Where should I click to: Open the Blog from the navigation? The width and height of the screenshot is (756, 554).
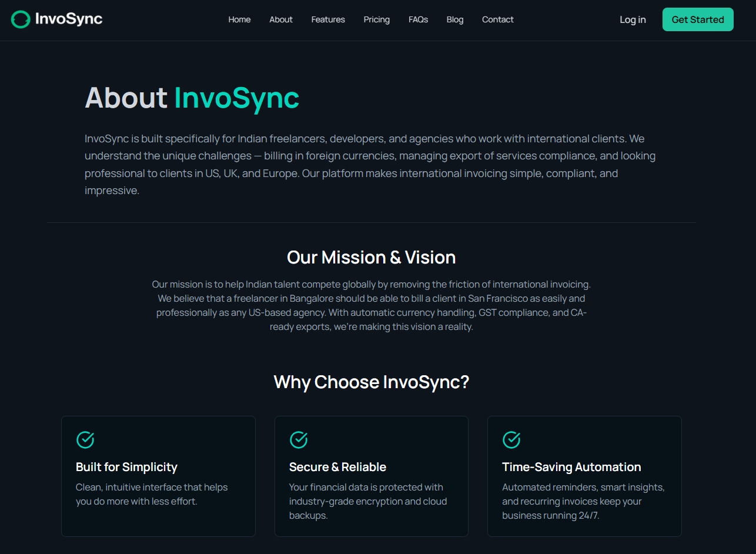click(x=455, y=19)
